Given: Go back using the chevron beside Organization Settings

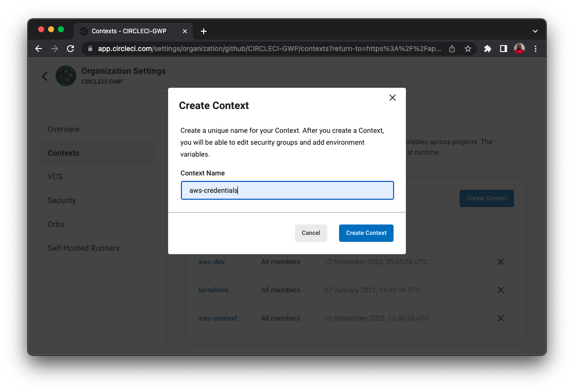Looking at the screenshot, I should [x=44, y=75].
